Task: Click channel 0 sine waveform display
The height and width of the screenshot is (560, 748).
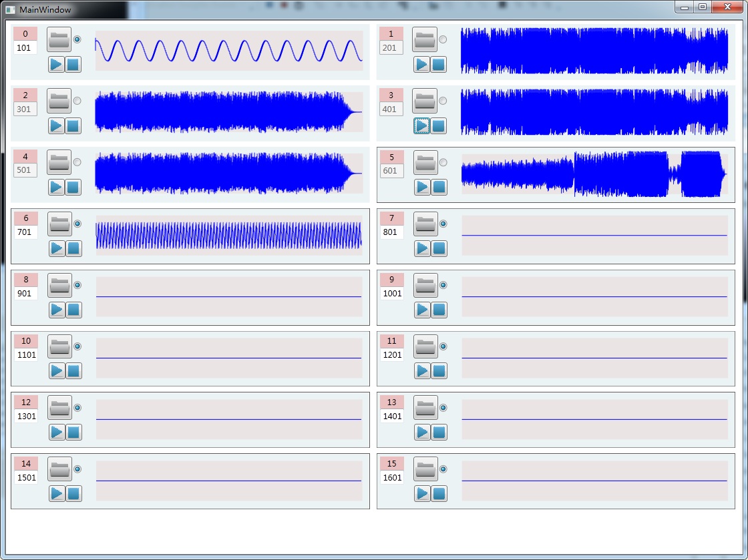Action: pos(229,51)
